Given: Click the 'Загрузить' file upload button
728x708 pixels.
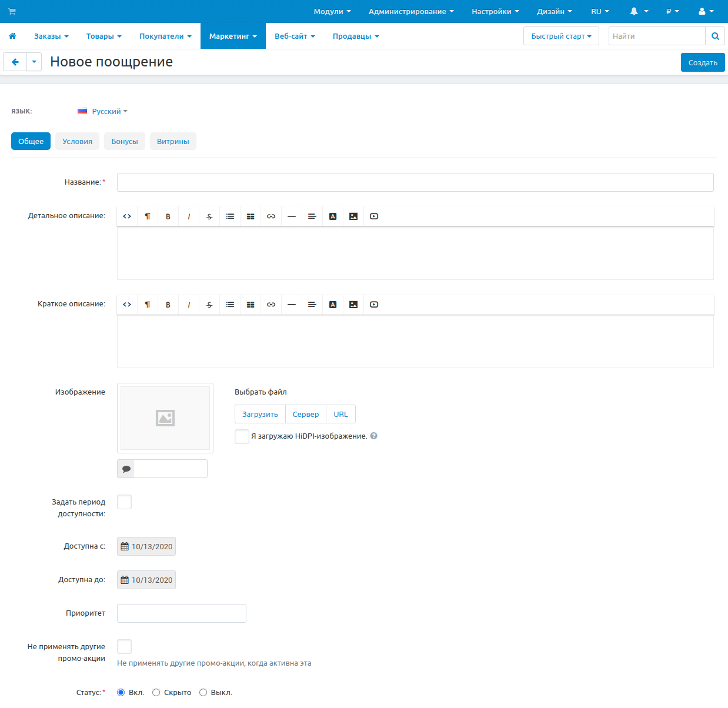Looking at the screenshot, I should 260,415.
